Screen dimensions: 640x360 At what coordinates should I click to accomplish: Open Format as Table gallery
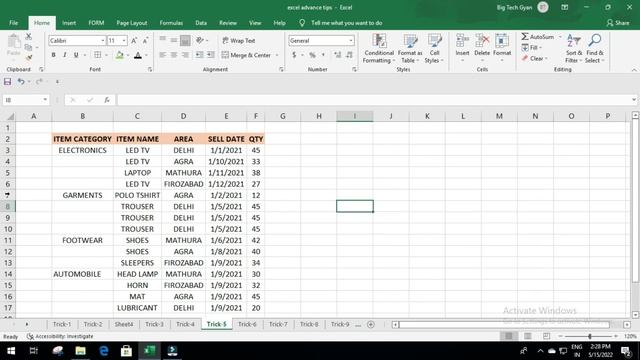point(410,49)
